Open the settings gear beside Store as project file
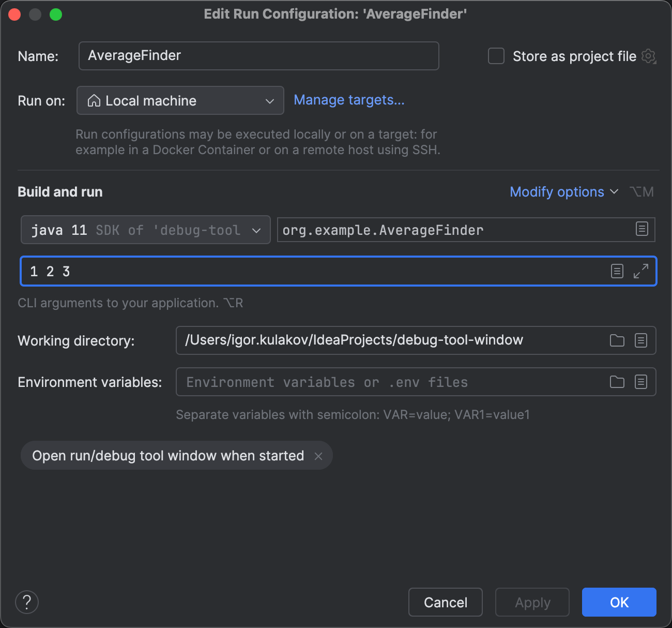 pos(648,56)
